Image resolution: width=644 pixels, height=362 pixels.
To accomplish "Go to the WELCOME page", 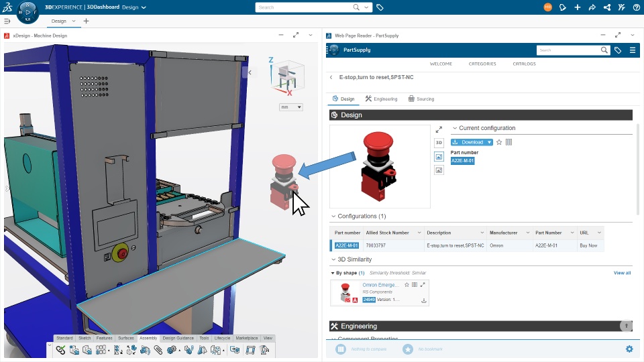I will tap(441, 64).
